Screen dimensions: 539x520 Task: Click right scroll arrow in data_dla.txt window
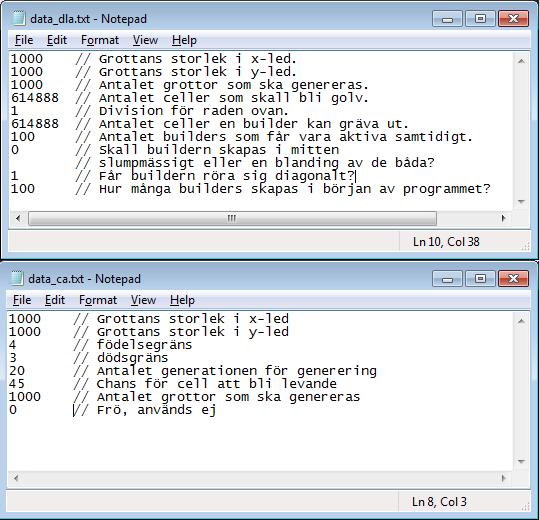tap(504, 218)
